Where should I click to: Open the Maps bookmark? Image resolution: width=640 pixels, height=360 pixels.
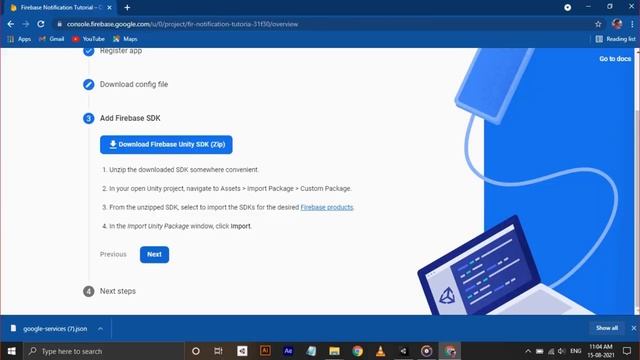(x=125, y=39)
